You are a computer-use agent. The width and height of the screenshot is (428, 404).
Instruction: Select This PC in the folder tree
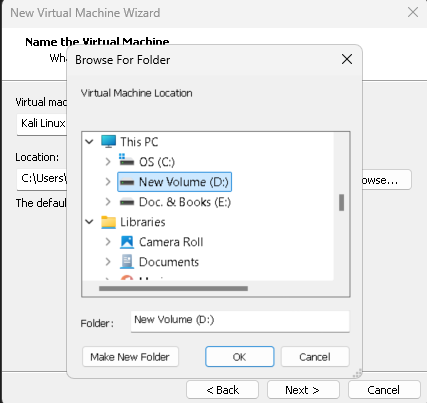(139, 142)
